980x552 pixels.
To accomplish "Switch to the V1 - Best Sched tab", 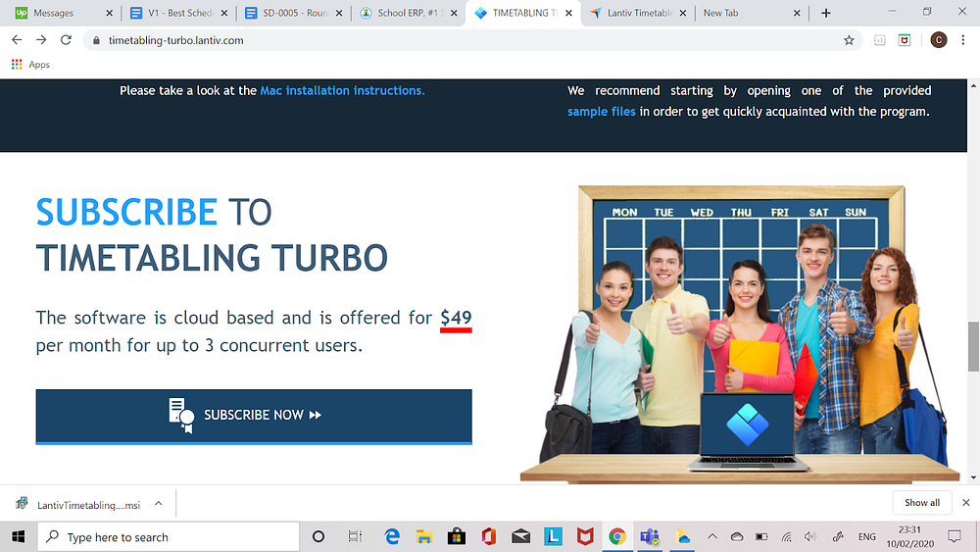I will tap(180, 13).
